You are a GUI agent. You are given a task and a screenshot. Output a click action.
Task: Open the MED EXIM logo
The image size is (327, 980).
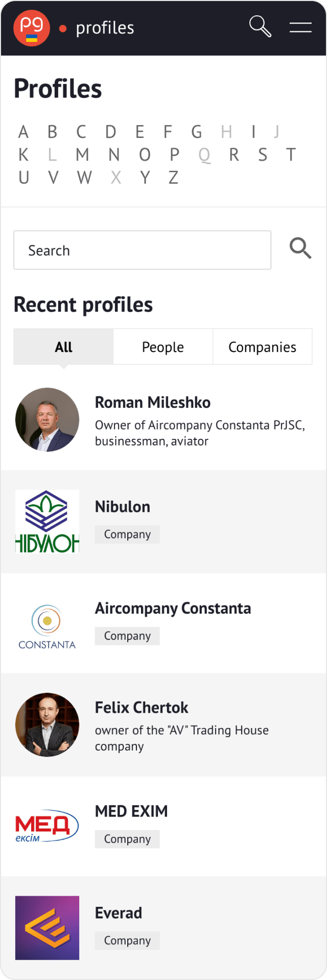pyautogui.click(x=47, y=825)
